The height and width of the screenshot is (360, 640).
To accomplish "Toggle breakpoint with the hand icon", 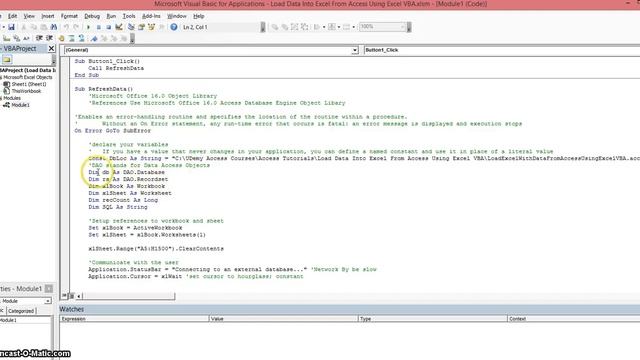I will coord(61,38).
